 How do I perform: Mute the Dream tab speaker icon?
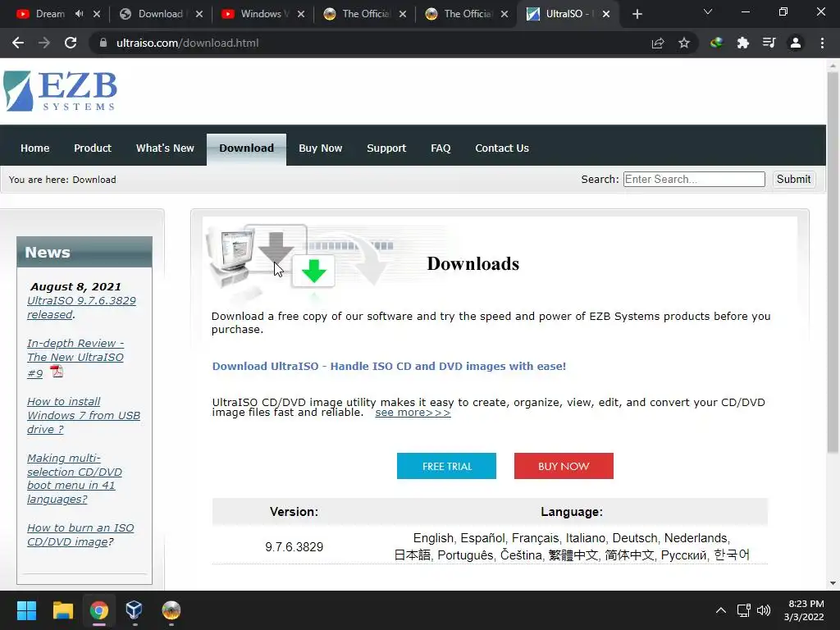[x=80, y=14]
